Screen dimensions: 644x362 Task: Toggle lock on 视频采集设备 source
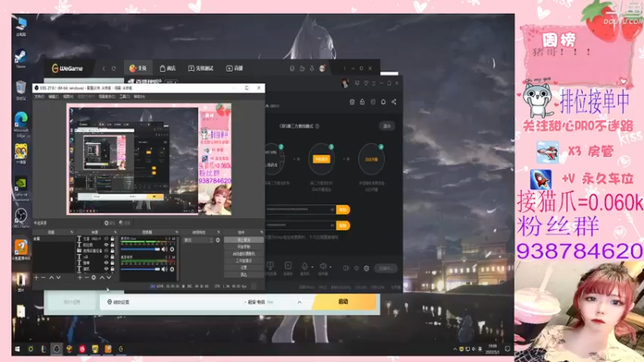coord(112,251)
